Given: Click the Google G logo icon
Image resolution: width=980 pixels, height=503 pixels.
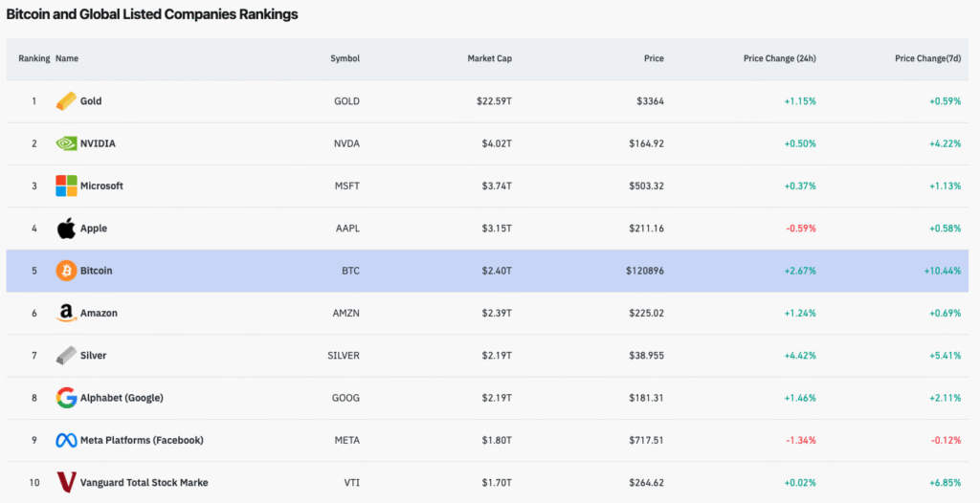Looking at the screenshot, I should pyautogui.click(x=66, y=398).
